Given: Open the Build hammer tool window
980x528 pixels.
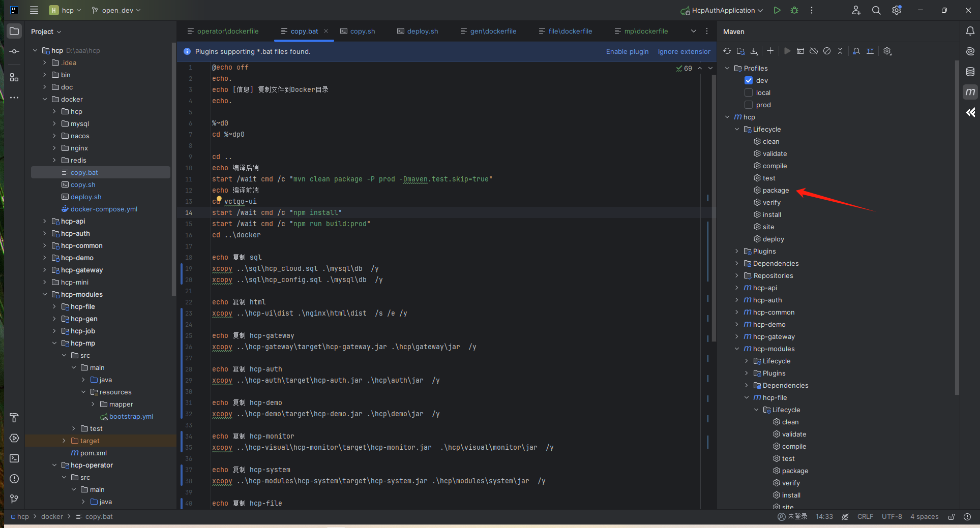Looking at the screenshot, I should click(x=14, y=418).
